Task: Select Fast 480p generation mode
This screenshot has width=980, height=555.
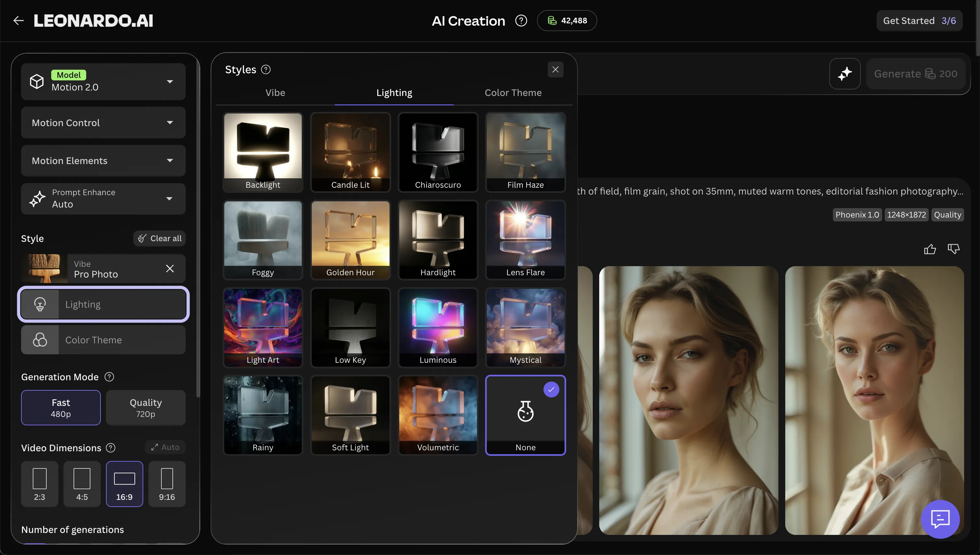Action: [61, 407]
